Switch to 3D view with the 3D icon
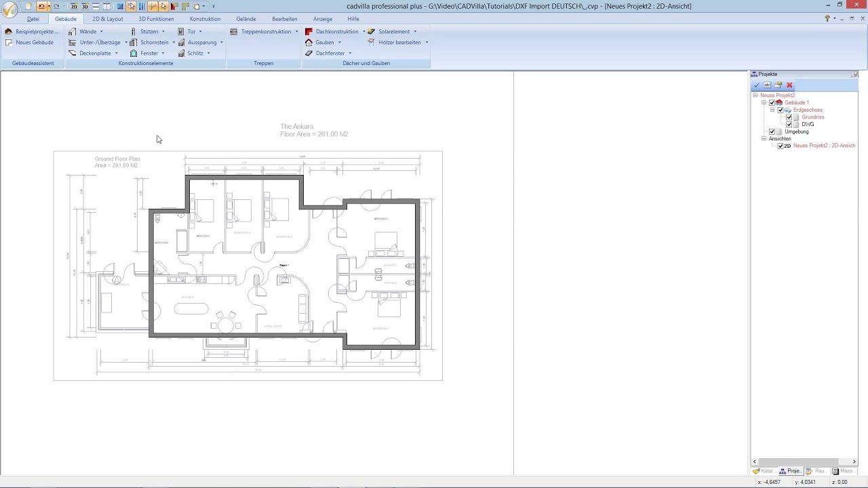The height and width of the screenshot is (488, 868). point(85,6)
